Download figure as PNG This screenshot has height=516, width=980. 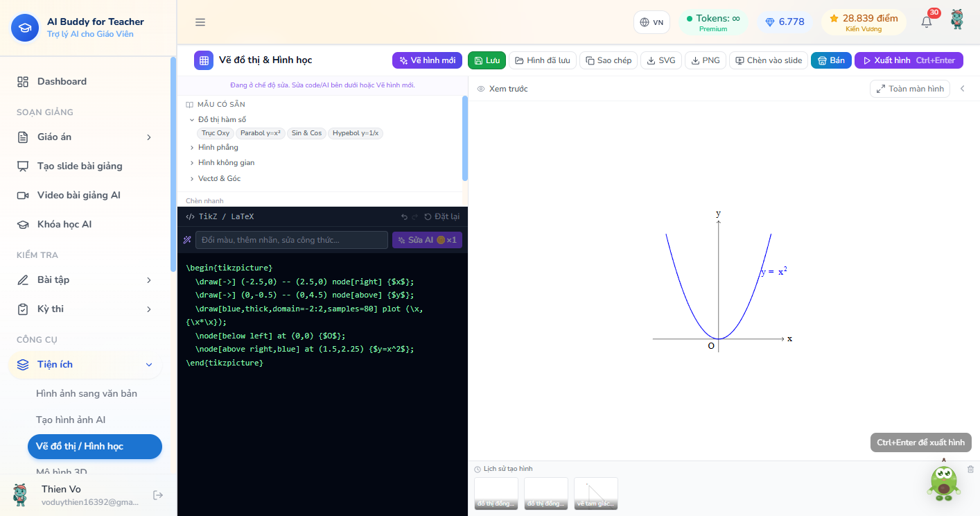click(706, 60)
